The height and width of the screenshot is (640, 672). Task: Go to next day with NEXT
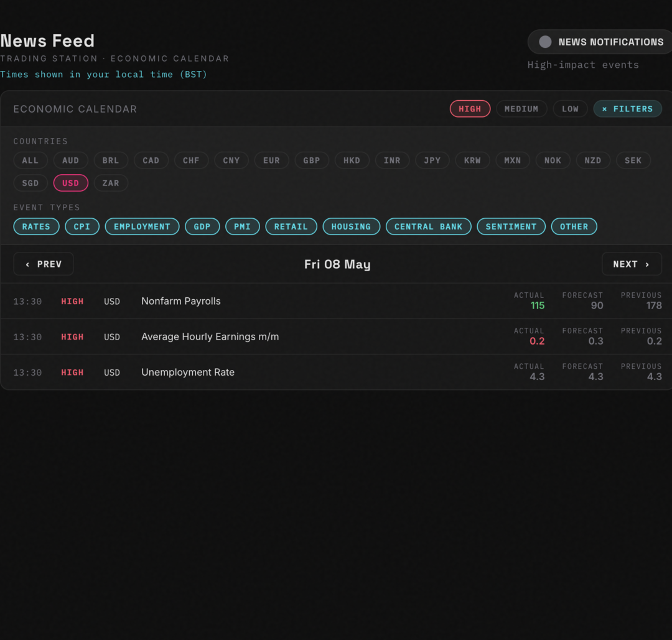coord(632,264)
